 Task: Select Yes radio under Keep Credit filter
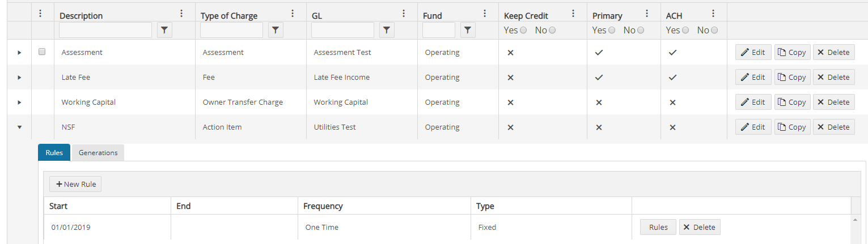[x=523, y=31]
